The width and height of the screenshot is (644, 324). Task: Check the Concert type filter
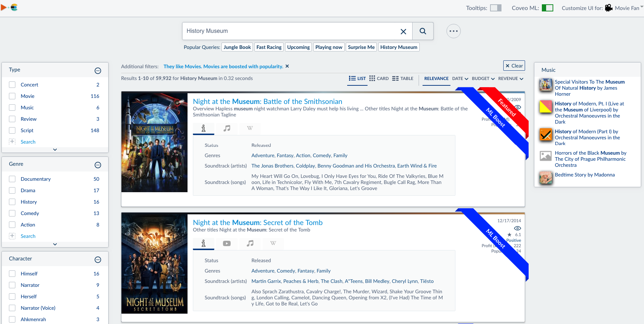pos(12,85)
